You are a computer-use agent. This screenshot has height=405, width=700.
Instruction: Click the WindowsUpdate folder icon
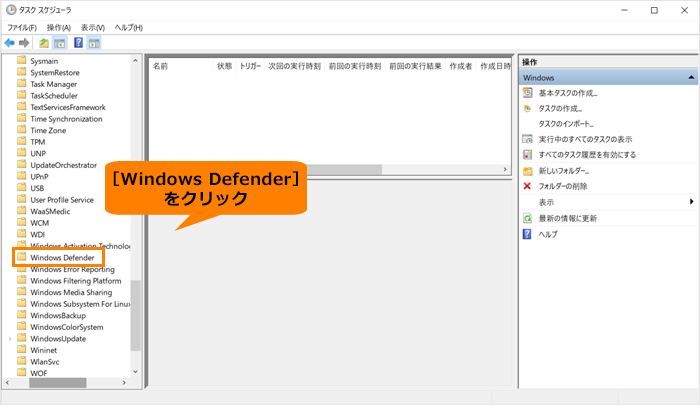[21, 338]
